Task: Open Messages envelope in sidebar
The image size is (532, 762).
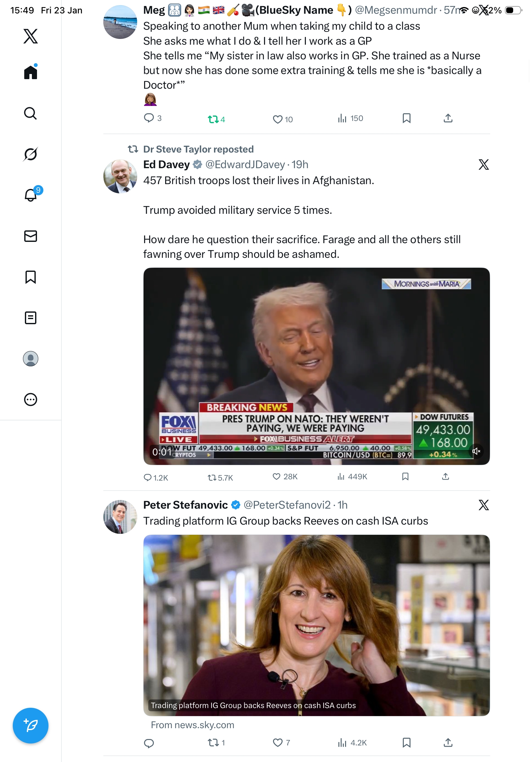Action: coord(31,236)
